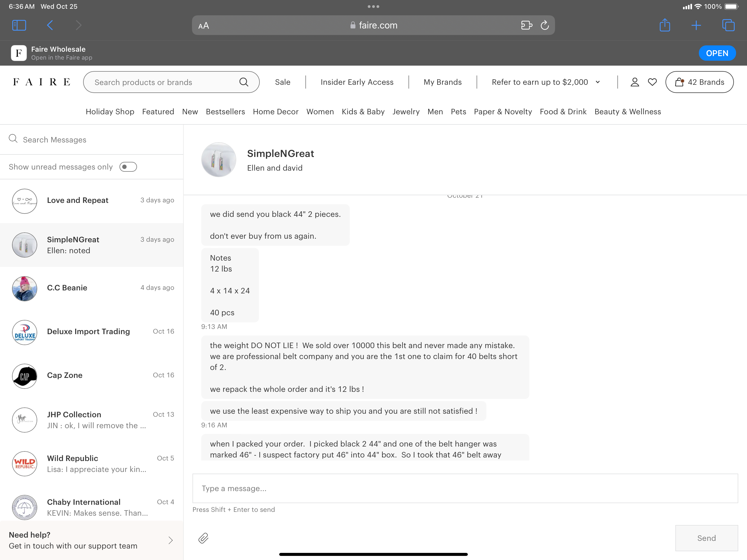Viewport: 747px width, 560px height.
Task: Select the Holiday Shop category
Action: coord(110,112)
